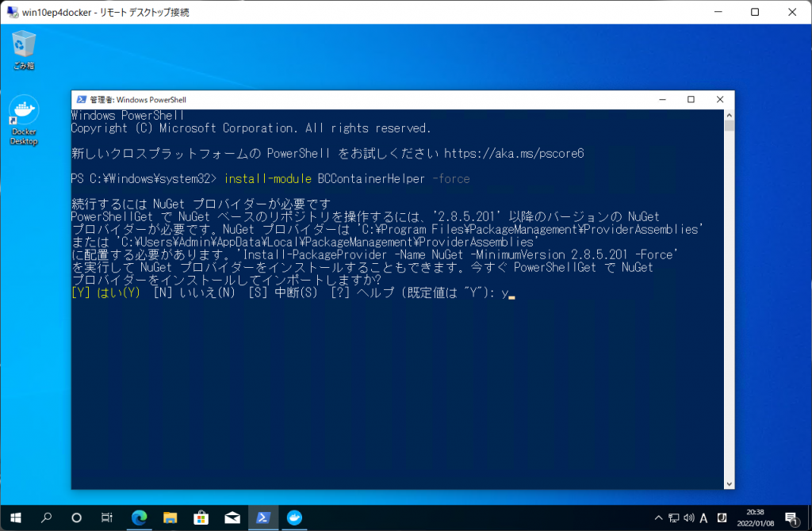Open Action Center notifications icon
Screen dimensions: 812x531
[x=791, y=518]
